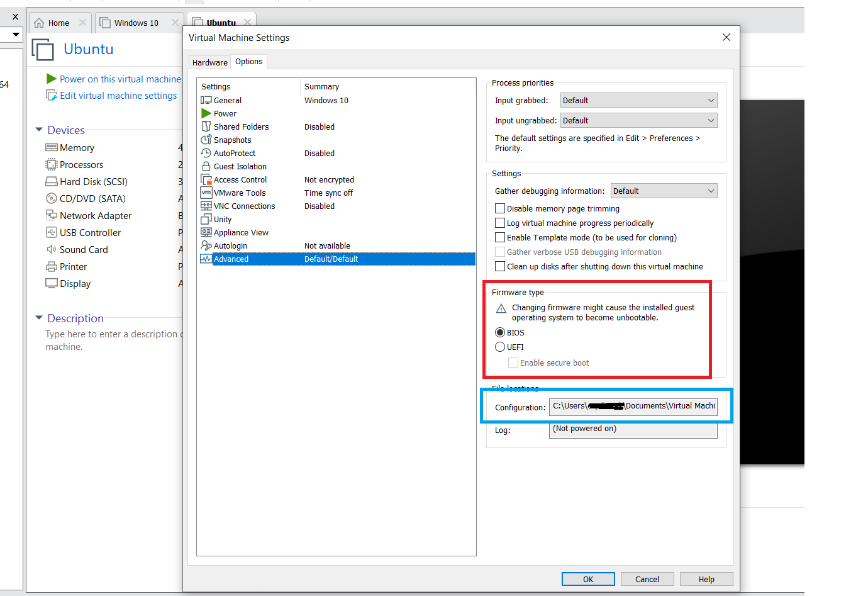Screen dimensions: 868x596
Task: Open Help for Virtual Machine Settings
Action: (706, 579)
